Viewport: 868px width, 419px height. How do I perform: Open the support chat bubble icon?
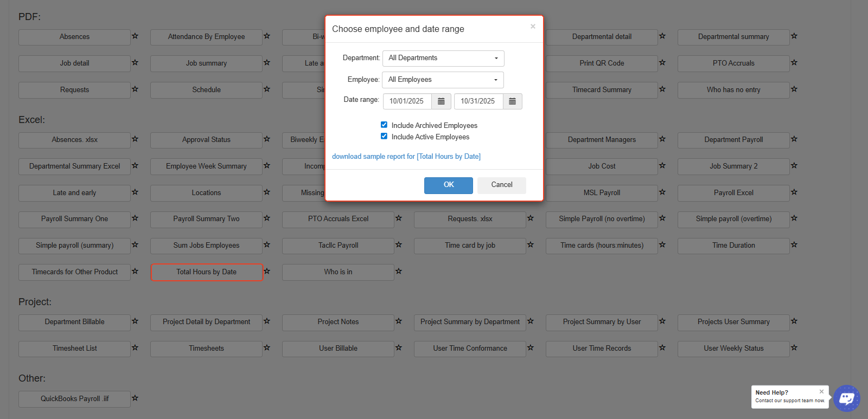pos(846,398)
